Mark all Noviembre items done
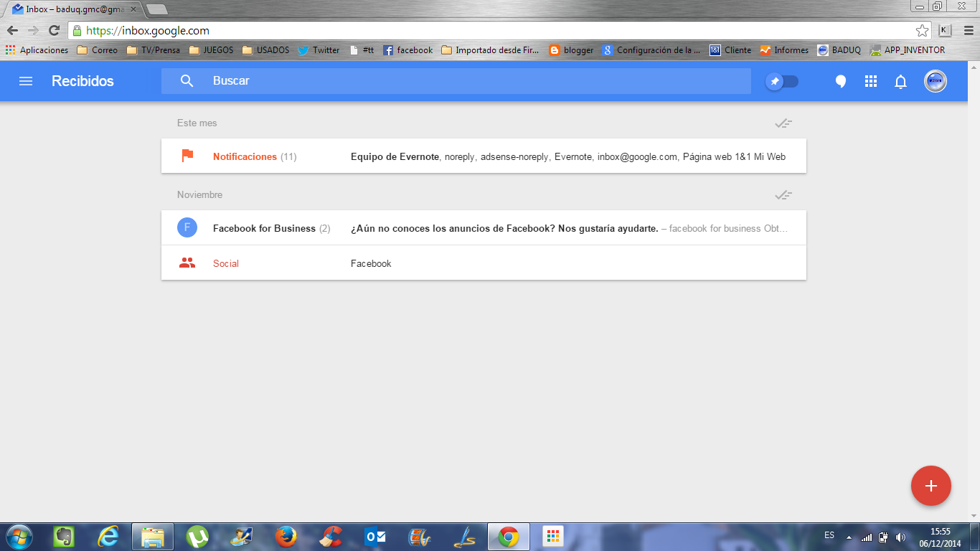This screenshot has height=551, width=980. (x=783, y=195)
